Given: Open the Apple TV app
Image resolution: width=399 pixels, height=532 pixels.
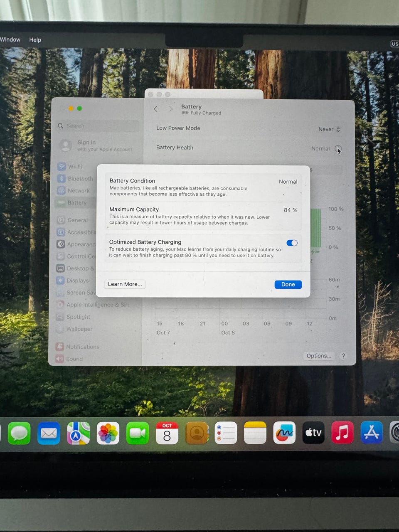Looking at the screenshot, I should 313,433.
